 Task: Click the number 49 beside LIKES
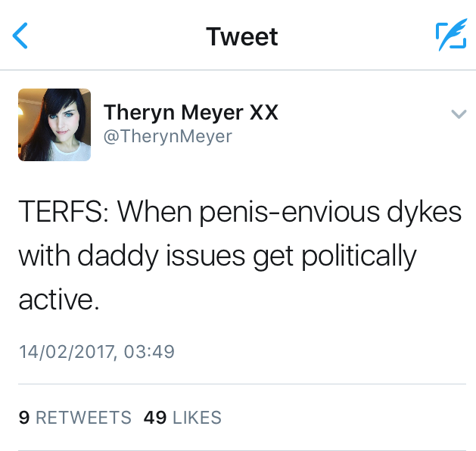(154, 417)
